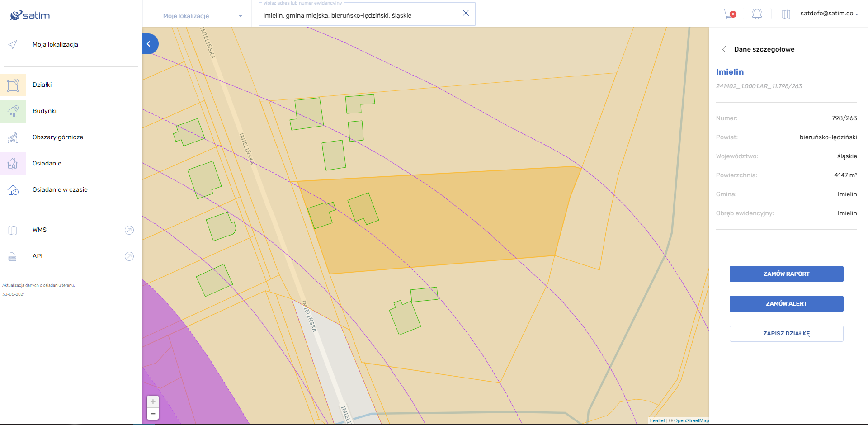This screenshot has height=425, width=868.
Task: Select the Obszary górnicze mining icon
Action: pos(13,137)
